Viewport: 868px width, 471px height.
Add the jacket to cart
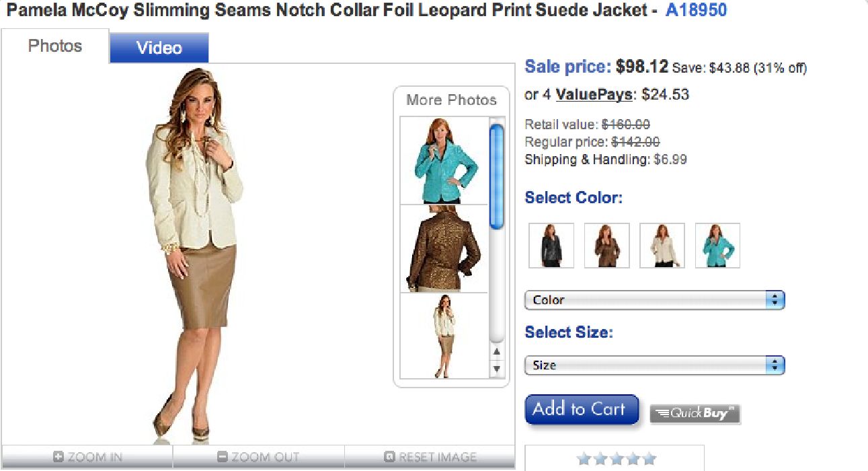pos(581,409)
